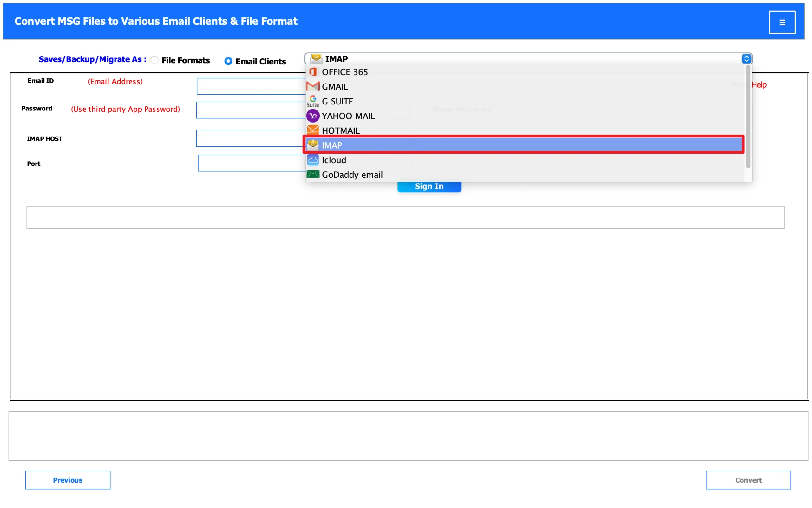The image size is (812, 508).
Task: Choose OFFICE 365 from the list
Action: pos(525,72)
